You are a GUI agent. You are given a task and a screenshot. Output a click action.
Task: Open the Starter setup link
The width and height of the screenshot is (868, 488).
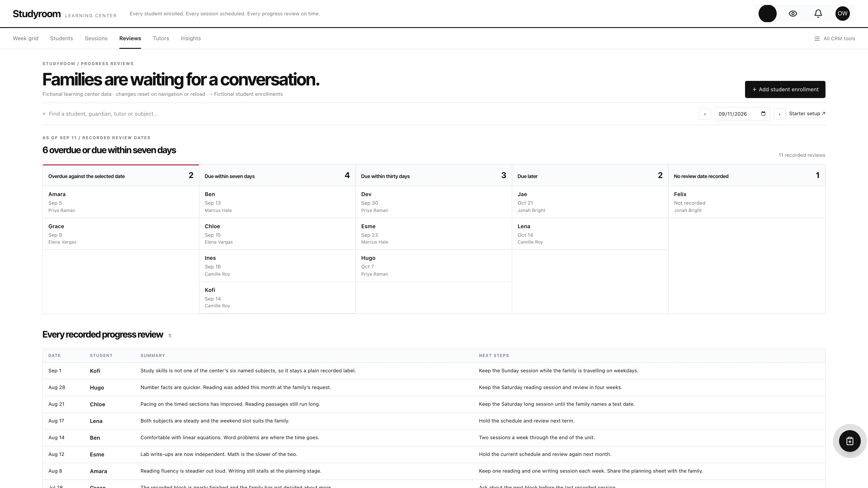[807, 113]
